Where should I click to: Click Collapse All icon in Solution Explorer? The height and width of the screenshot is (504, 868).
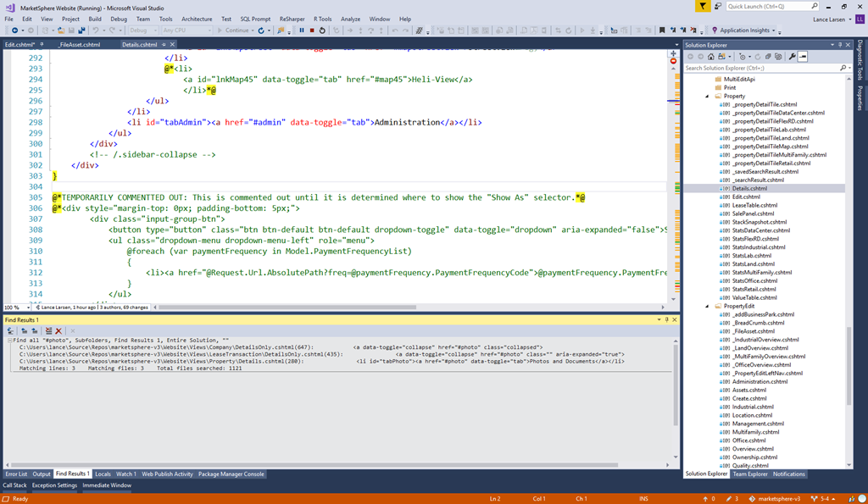click(x=768, y=57)
